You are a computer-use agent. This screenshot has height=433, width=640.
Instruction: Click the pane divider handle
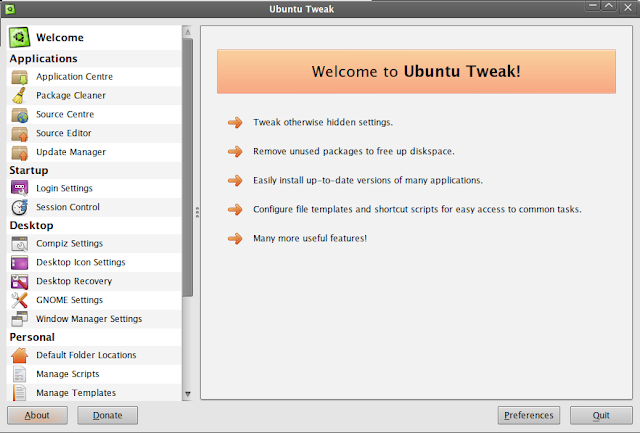pyautogui.click(x=197, y=212)
